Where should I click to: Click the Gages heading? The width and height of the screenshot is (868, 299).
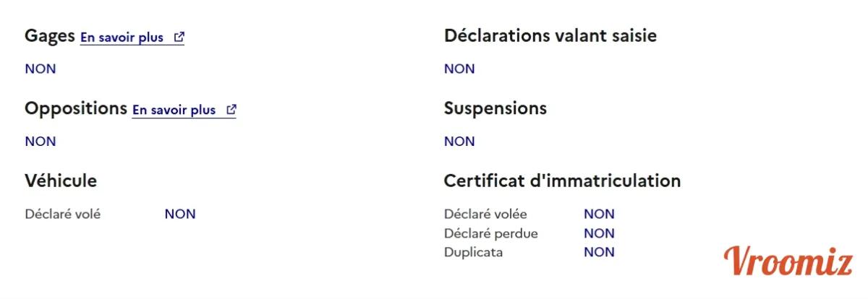(x=50, y=36)
